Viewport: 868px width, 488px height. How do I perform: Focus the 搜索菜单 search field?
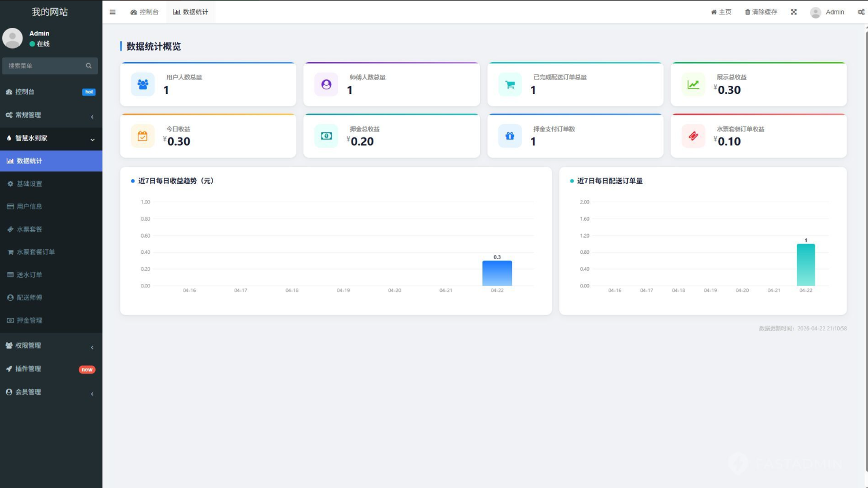43,65
